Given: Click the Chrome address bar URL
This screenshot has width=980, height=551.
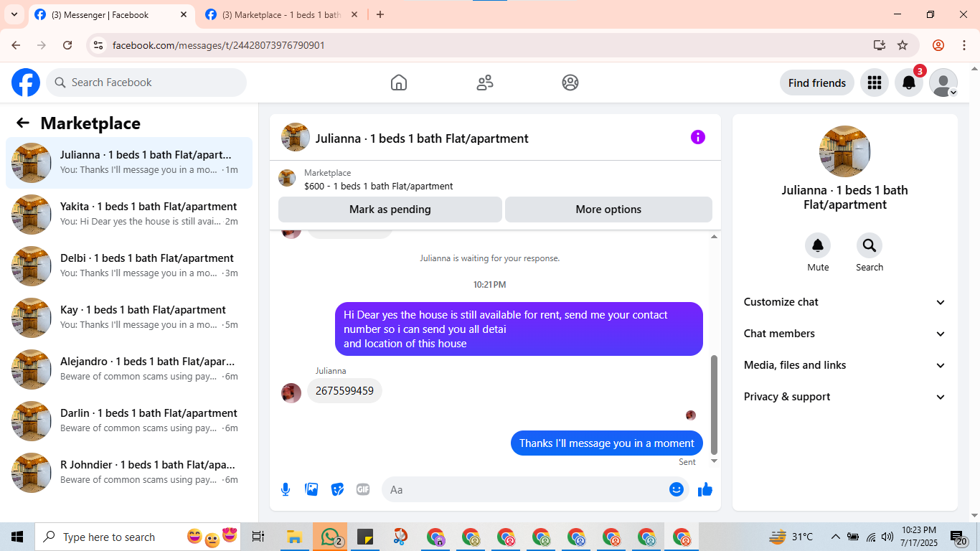Looking at the screenshot, I should pos(219,45).
